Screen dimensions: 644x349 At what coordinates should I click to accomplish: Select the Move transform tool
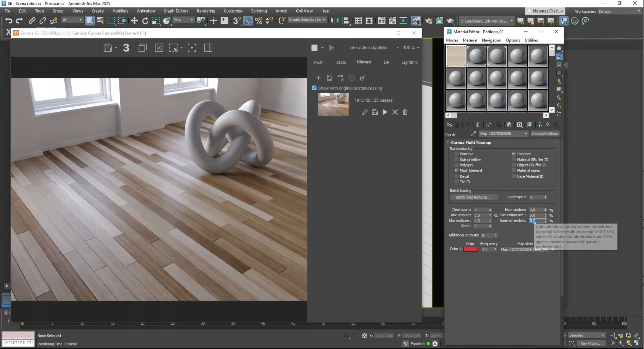134,21
